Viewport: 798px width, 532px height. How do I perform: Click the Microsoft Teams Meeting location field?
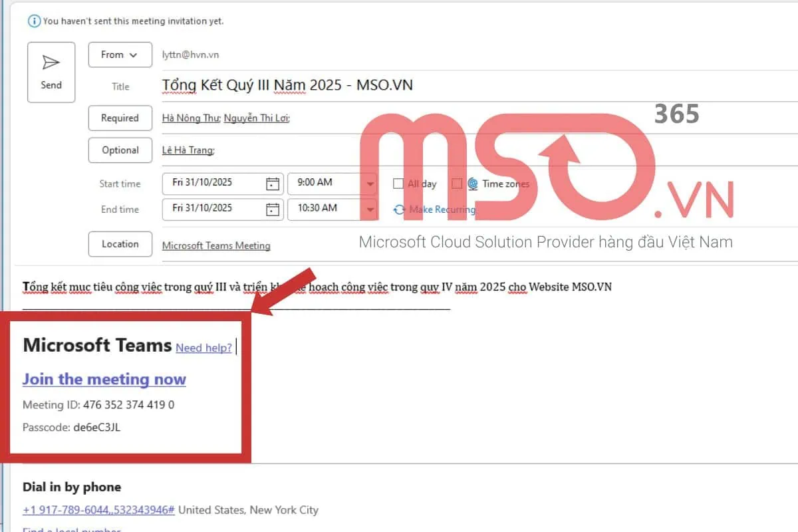click(x=216, y=245)
